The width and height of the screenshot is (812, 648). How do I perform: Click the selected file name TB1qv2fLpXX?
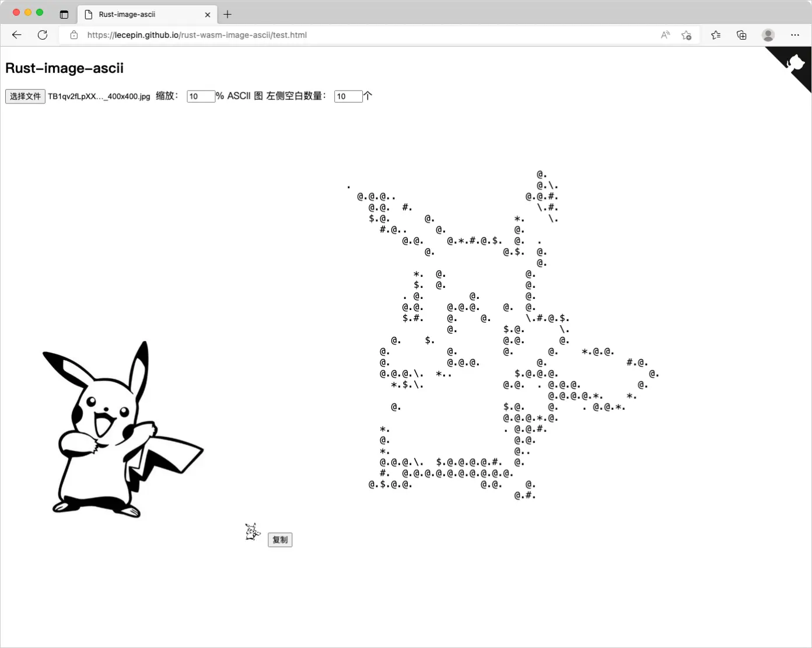pos(99,96)
